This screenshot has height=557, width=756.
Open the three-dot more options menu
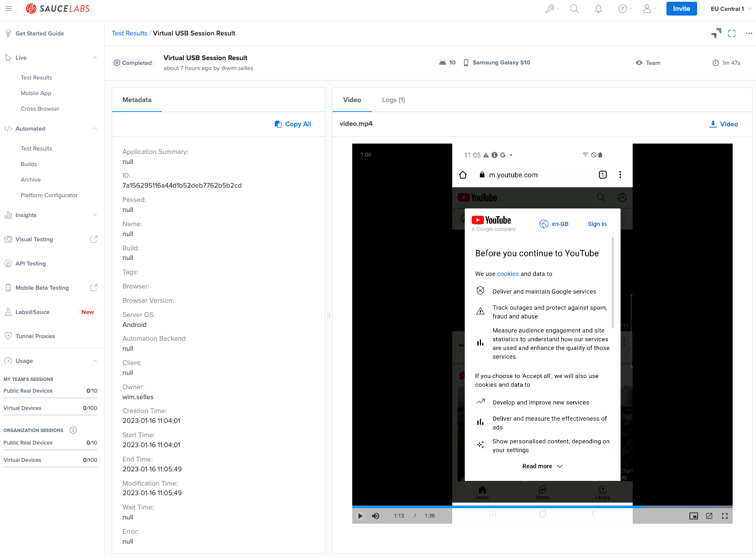[749, 33]
